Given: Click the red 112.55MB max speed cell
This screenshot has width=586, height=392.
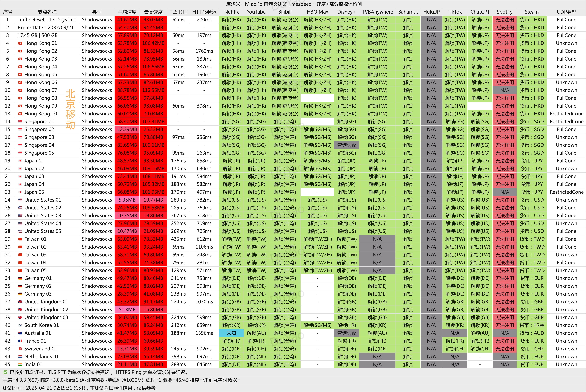Looking at the screenshot, I should [x=153, y=90].
